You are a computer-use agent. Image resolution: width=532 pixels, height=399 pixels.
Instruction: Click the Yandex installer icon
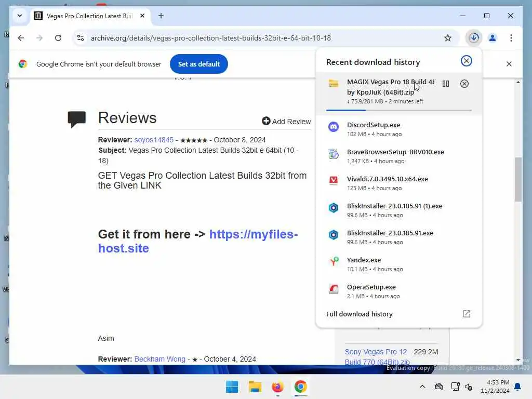tap(334, 261)
